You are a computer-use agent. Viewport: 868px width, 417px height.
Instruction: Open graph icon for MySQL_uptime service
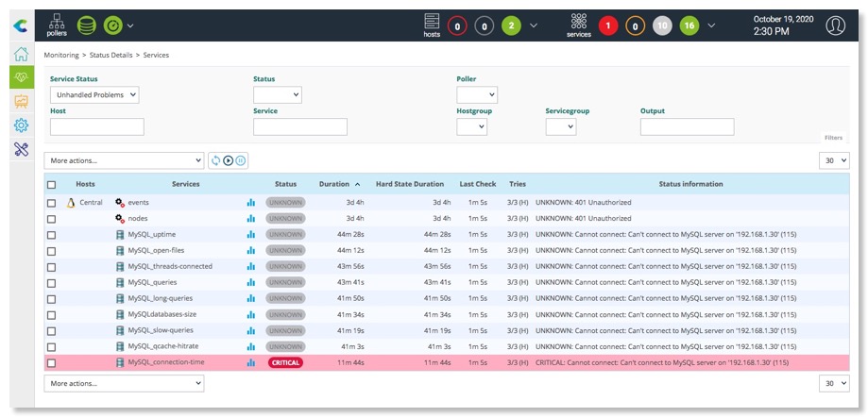click(x=251, y=234)
